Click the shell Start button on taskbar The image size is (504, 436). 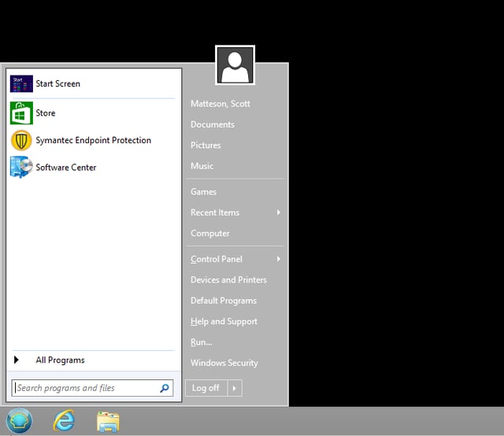[19, 421]
